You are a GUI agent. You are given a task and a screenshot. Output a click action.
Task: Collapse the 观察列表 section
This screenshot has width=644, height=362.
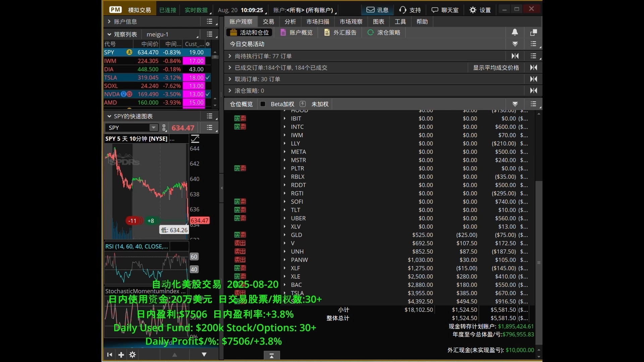click(109, 34)
